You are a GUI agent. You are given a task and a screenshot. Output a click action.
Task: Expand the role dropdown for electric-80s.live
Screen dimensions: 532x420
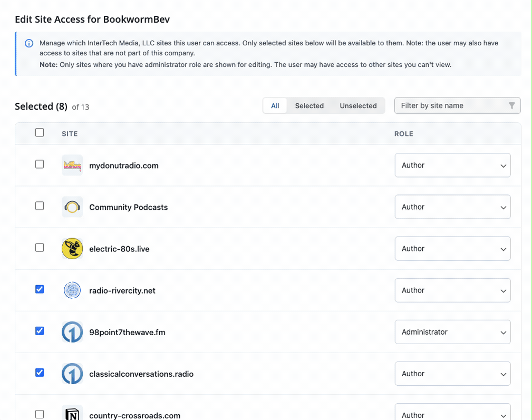click(452, 249)
